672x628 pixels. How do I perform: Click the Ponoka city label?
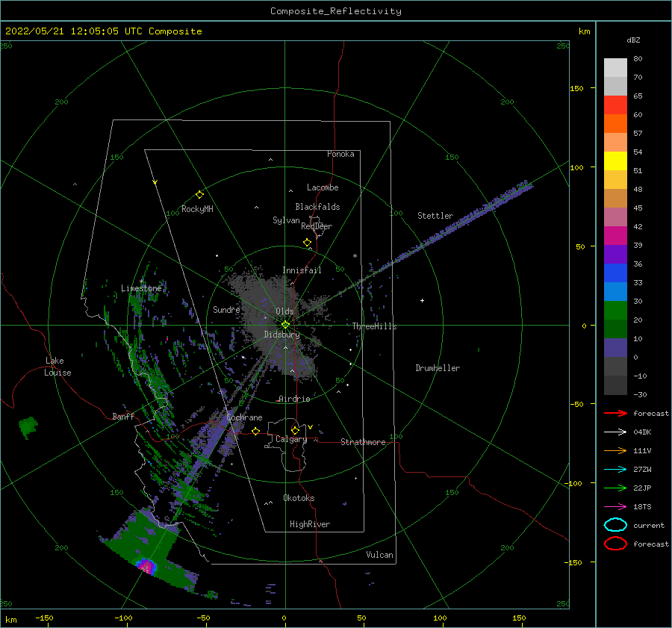pos(340,154)
